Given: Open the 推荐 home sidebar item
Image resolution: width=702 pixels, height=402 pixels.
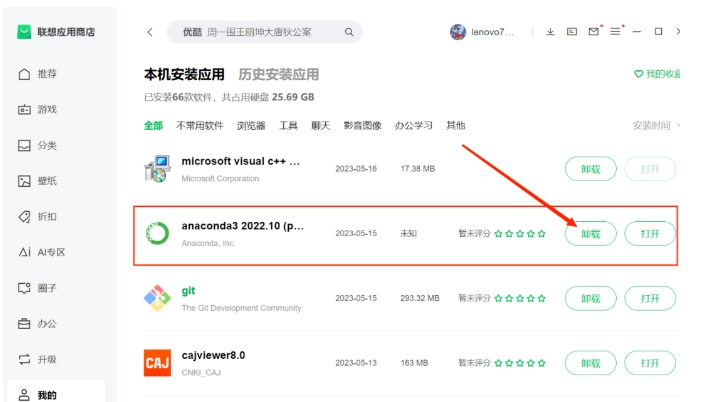Looking at the screenshot, I should tap(38, 74).
